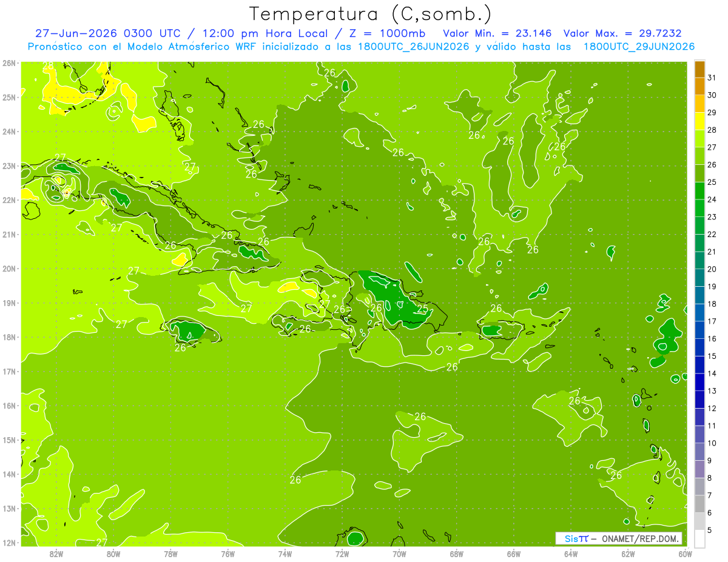
Task: Click the 80W longitude axis label
Action: 113,554
